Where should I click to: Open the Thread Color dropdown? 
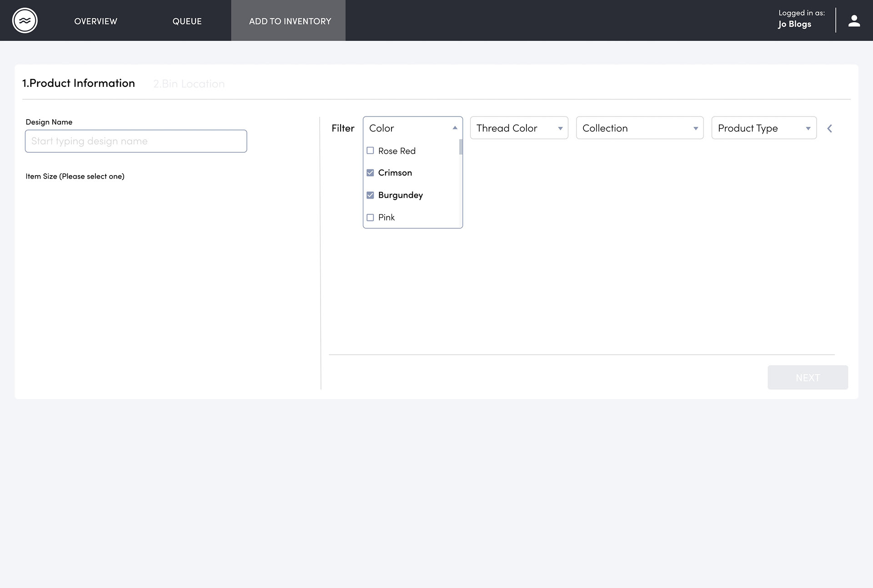pyautogui.click(x=519, y=128)
